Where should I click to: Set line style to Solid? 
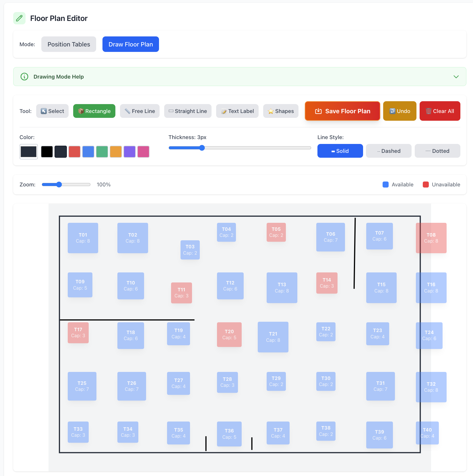tap(340, 151)
